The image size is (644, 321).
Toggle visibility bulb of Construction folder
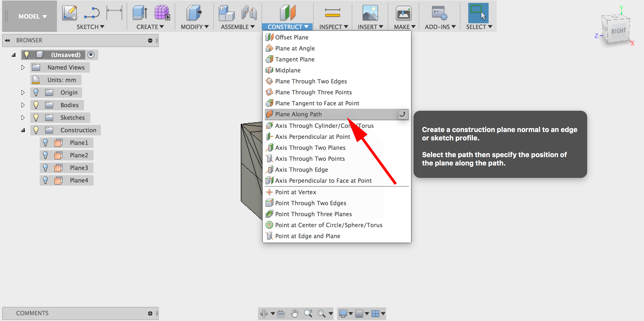(36, 130)
